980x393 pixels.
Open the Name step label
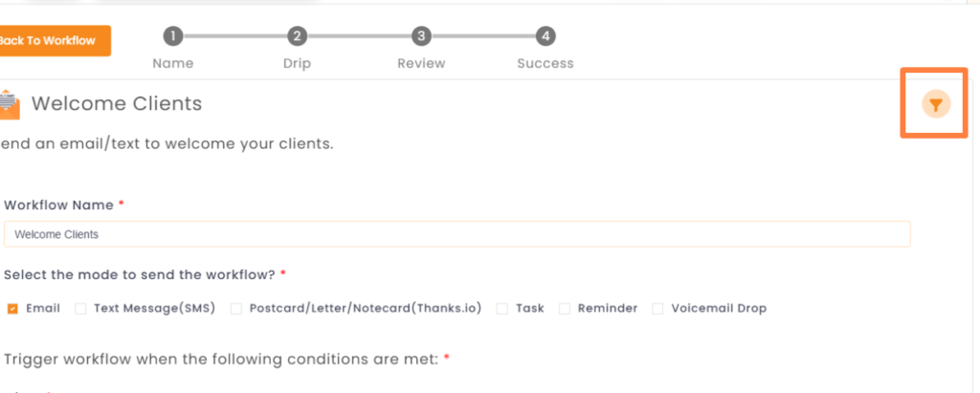173,64
